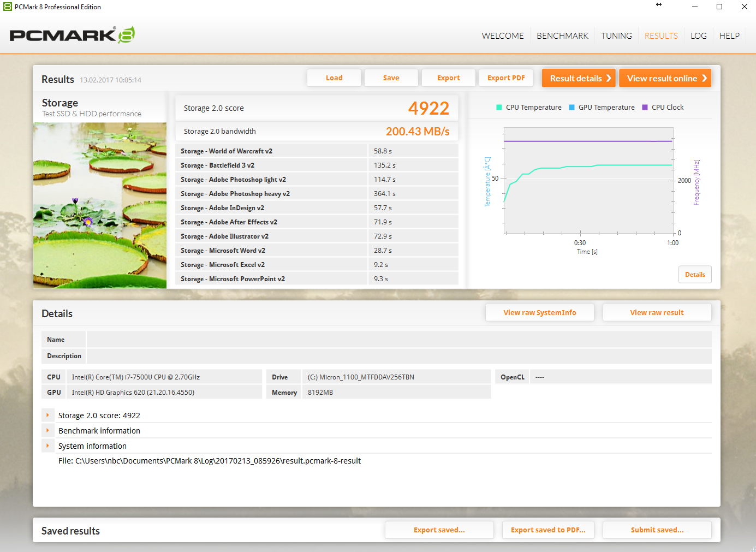
Task: Click the Load button
Action: click(x=334, y=78)
